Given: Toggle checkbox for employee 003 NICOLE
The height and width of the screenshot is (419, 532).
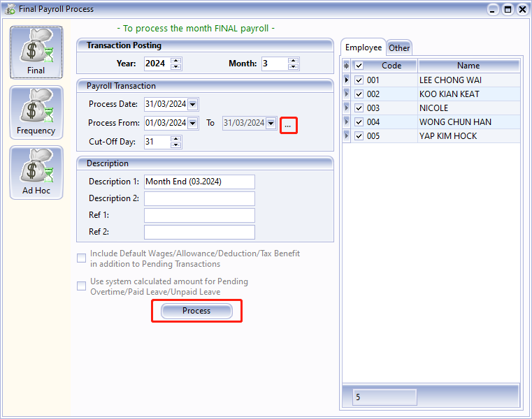Looking at the screenshot, I should click(359, 108).
